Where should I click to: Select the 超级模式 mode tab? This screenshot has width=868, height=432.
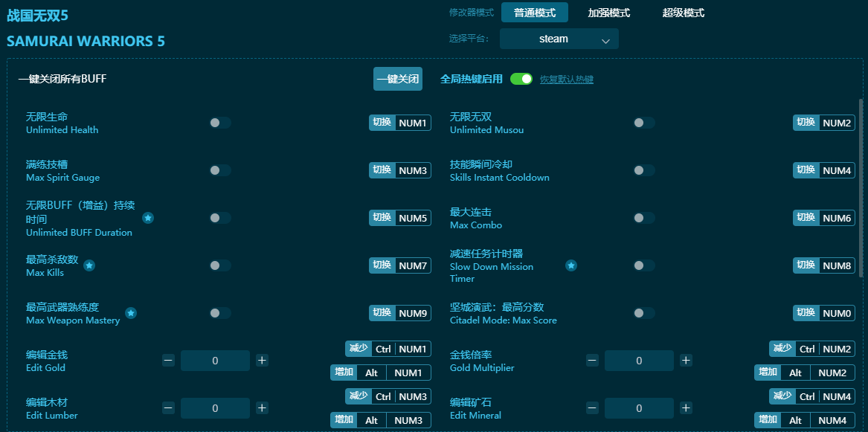pyautogui.click(x=683, y=13)
